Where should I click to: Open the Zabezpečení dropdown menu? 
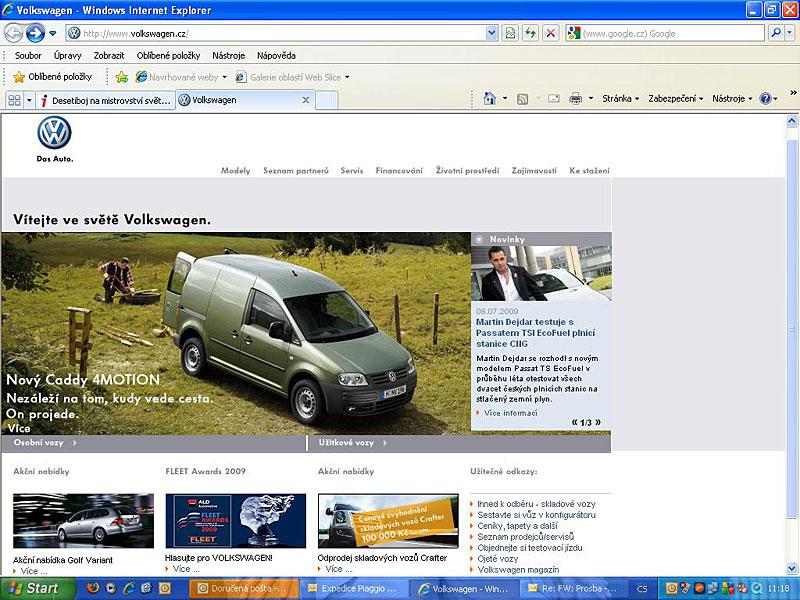tap(676, 98)
